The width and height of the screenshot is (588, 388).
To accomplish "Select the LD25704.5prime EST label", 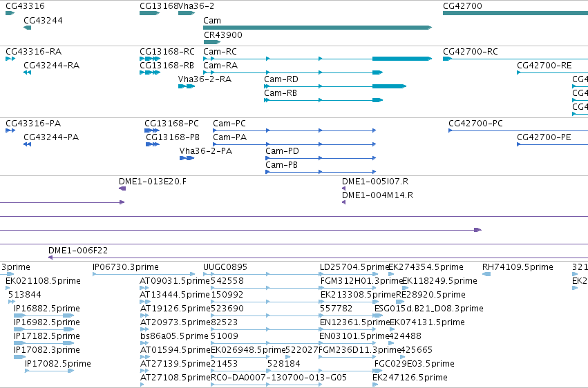I will tap(354, 267).
